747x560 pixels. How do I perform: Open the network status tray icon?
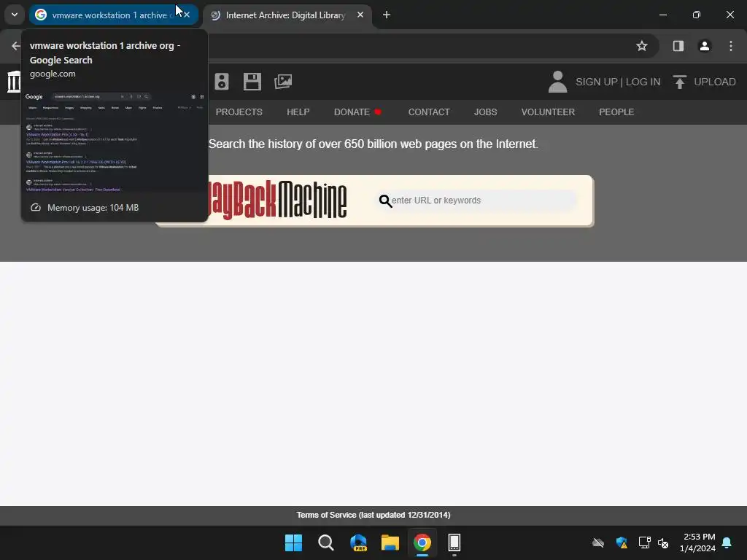644,542
